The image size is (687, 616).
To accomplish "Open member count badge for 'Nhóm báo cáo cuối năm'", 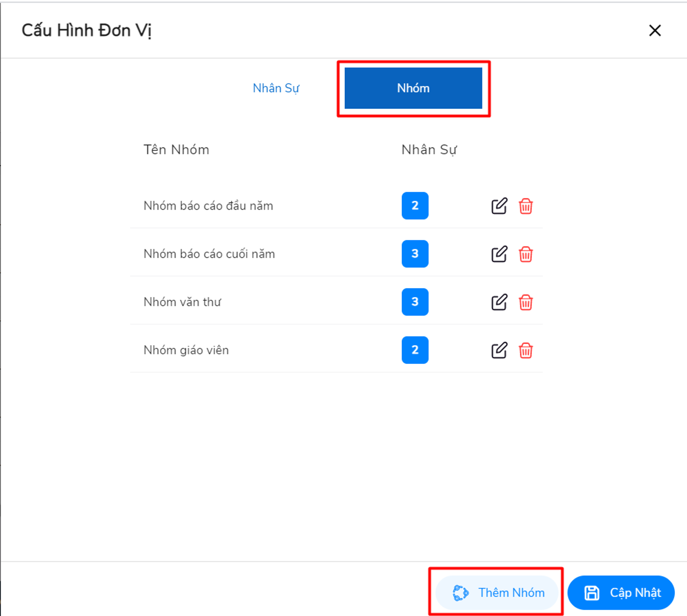I will (415, 254).
